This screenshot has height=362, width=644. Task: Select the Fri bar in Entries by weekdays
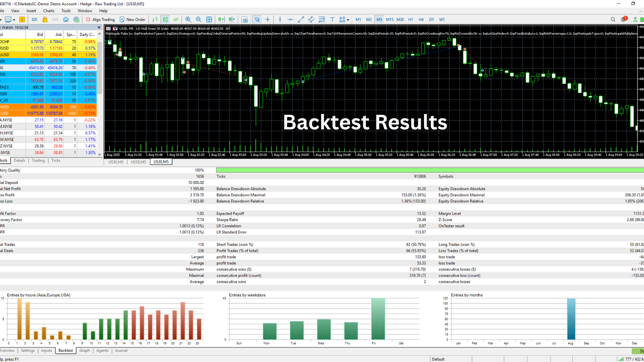[378, 319]
